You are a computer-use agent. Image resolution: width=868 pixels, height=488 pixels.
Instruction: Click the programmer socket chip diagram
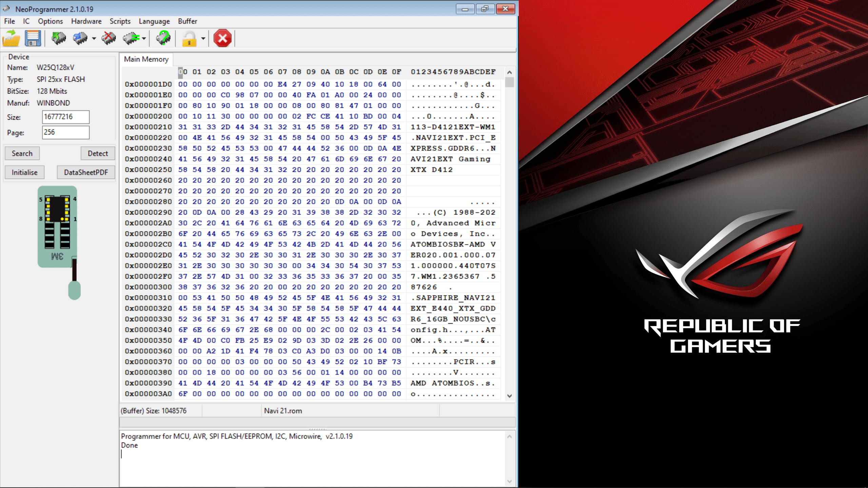(x=58, y=242)
